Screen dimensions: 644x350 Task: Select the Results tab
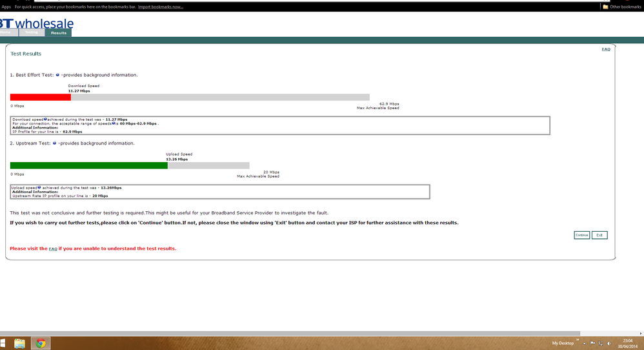pyautogui.click(x=58, y=33)
